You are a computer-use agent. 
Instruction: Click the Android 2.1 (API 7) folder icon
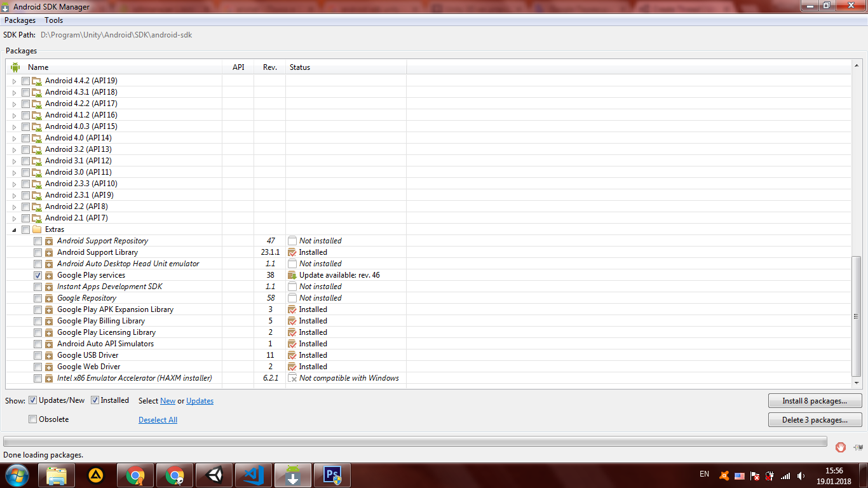tap(37, 218)
